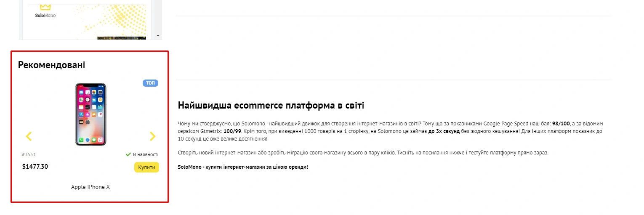Click the paragraph starting Створіть новий інтернет-магазин
Image resolution: width=644 pixels, height=215 pixels.
point(363,153)
